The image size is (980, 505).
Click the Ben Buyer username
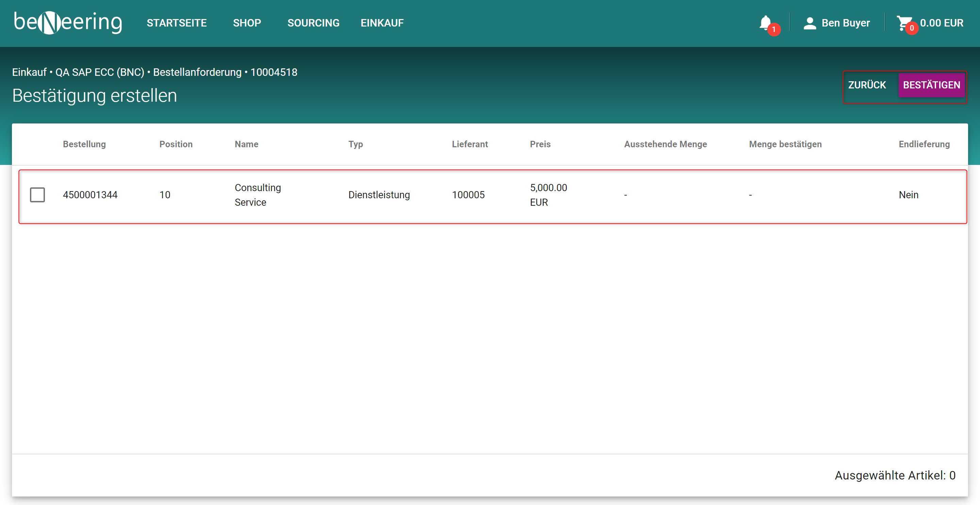pos(845,23)
